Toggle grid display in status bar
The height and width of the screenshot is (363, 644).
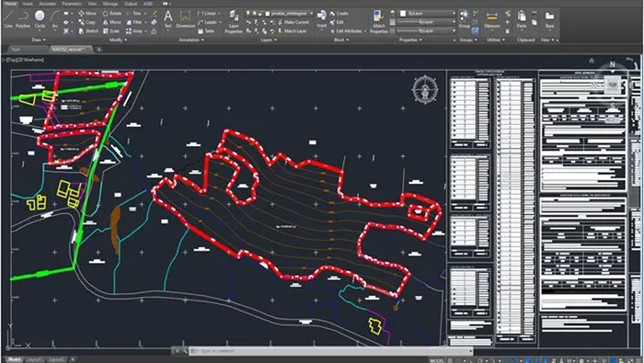point(451,360)
